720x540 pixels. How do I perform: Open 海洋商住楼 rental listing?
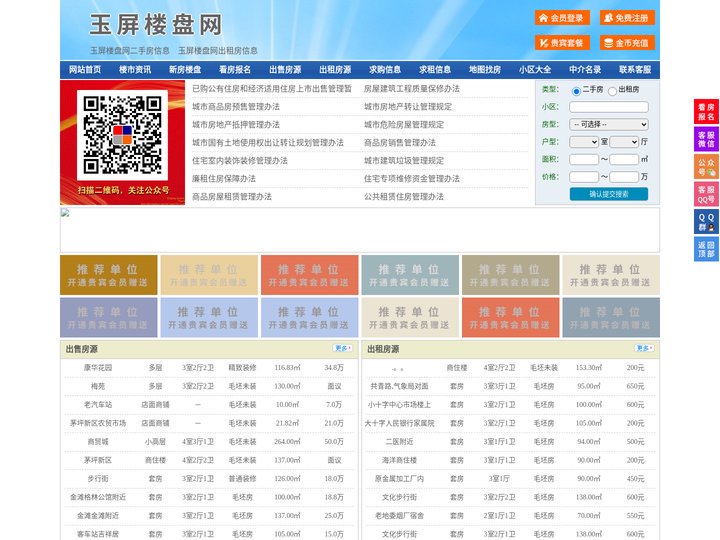[399, 460]
